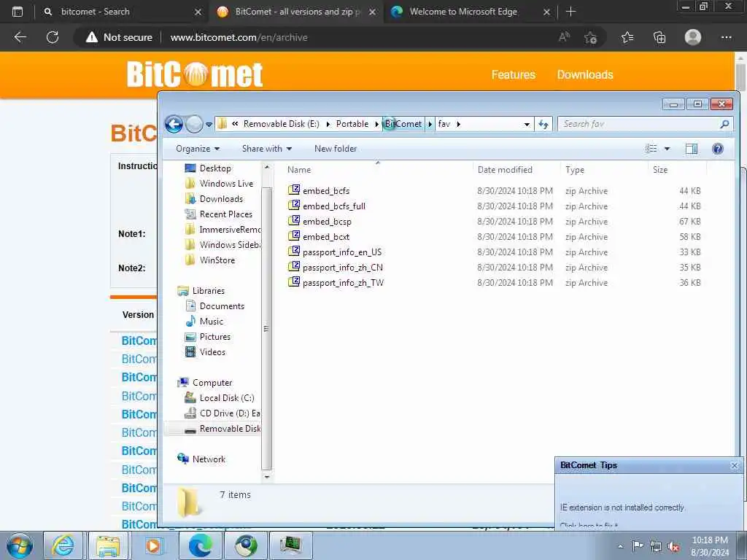Click the refresh button beside the address bar
Viewport: 747px width, 560px height.
tap(543, 124)
